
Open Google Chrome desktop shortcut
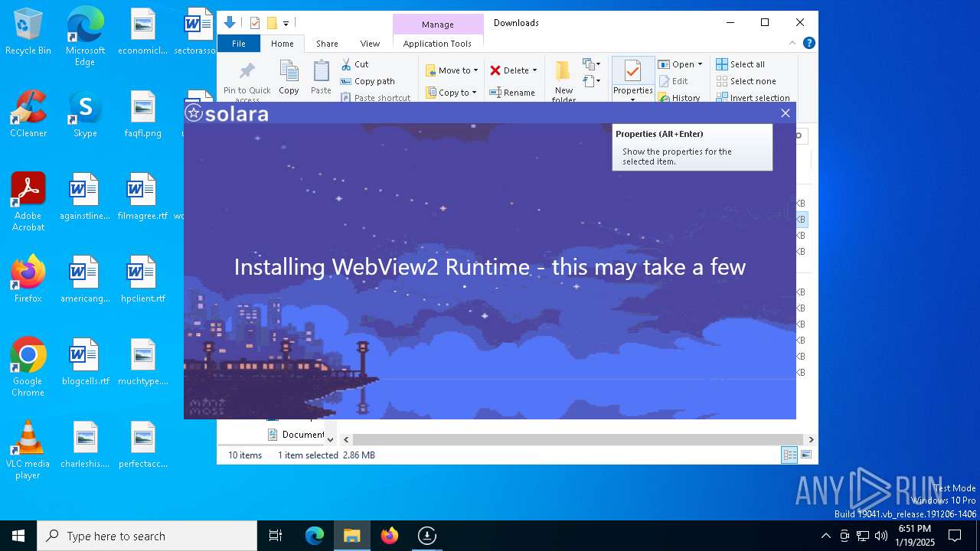click(28, 367)
